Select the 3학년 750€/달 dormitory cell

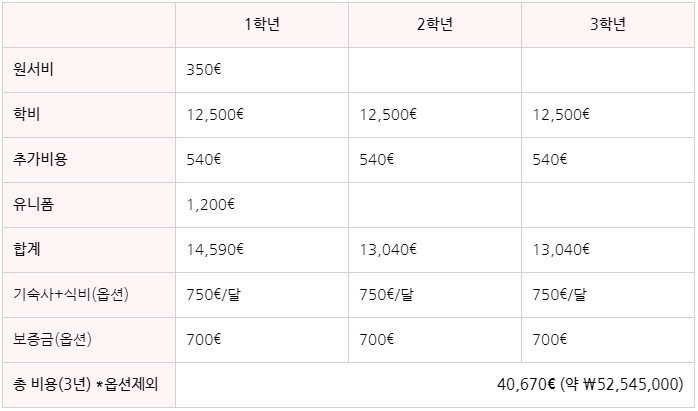coord(608,295)
